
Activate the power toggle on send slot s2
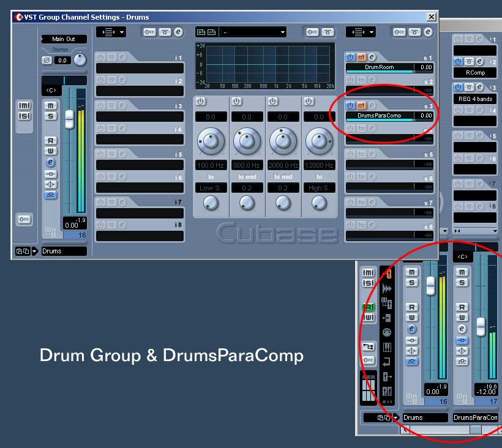(x=350, y=80)
